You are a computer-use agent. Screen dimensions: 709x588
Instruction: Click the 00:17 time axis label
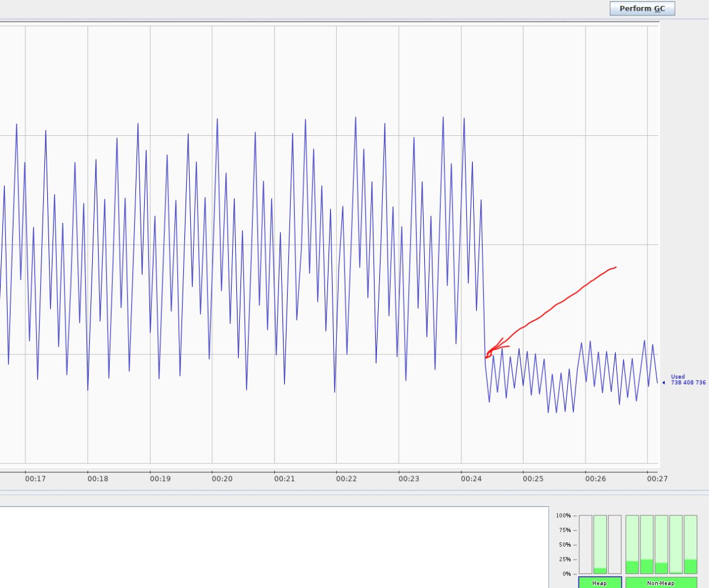click(x=35, y=479)
